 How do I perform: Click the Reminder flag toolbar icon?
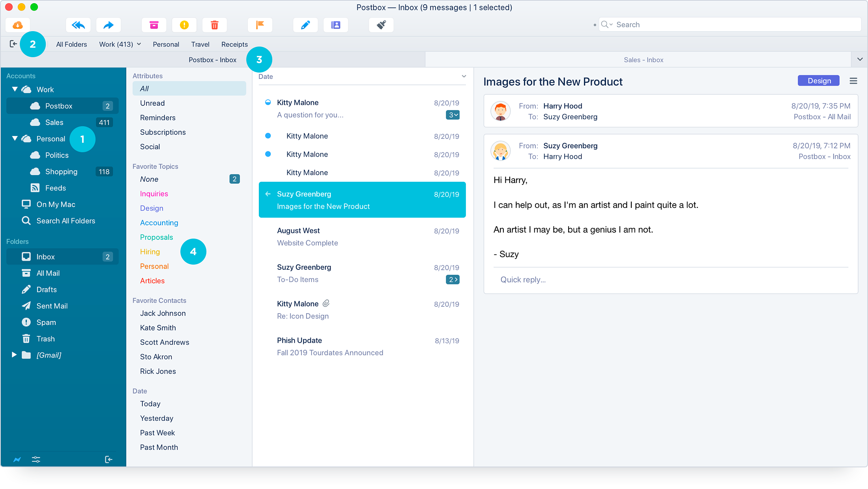click(x=259, y=24)
